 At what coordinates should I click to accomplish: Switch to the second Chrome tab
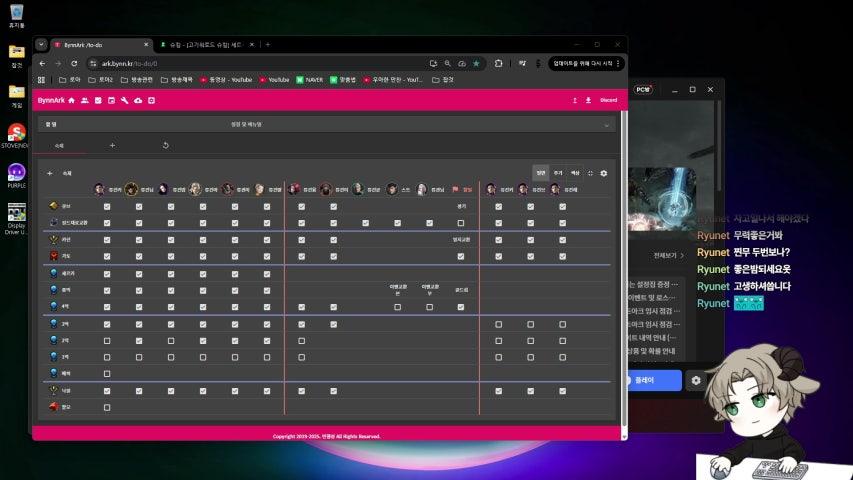coord(207,45)
